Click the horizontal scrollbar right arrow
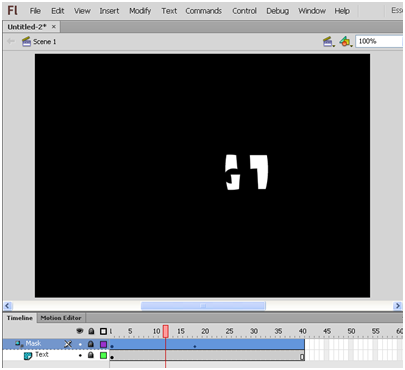The image size is (405, 370). coord(397,306)
